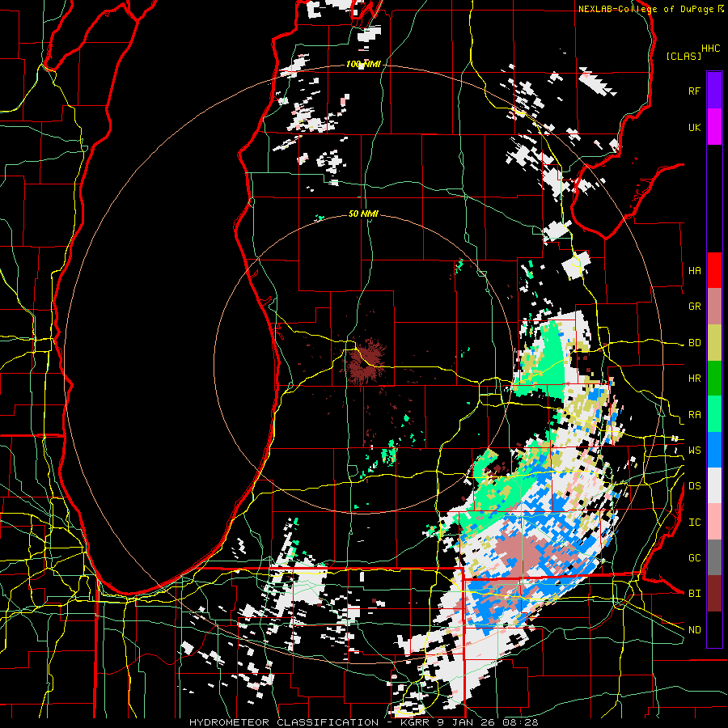This screenshot has width=728, height=728.
Task: Select the GR legend color block
Action: [714, 306]
